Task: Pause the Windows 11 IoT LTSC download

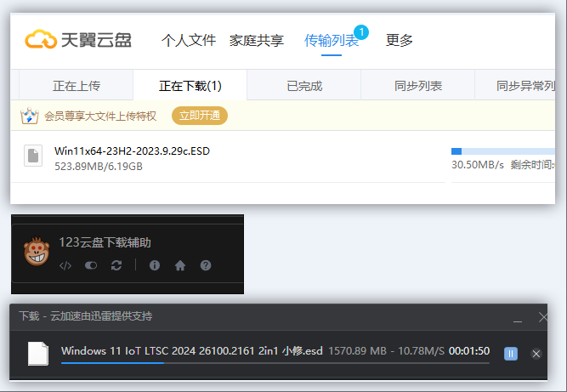Action: click(x=511, y=354)
